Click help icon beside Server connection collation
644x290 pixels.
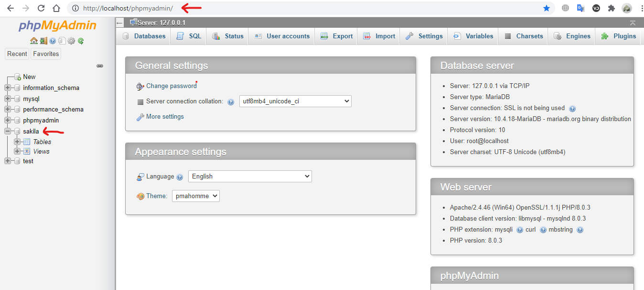(231, 102)
